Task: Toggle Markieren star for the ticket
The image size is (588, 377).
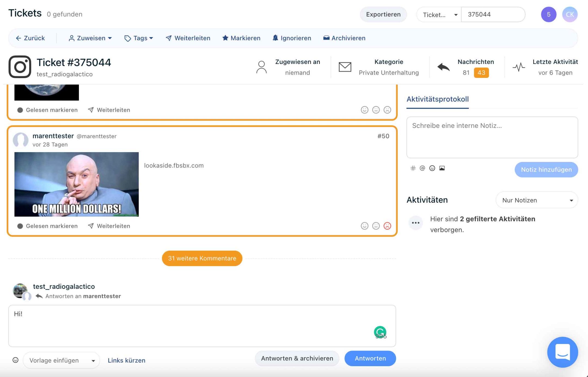Action: (x=241, y=38)
